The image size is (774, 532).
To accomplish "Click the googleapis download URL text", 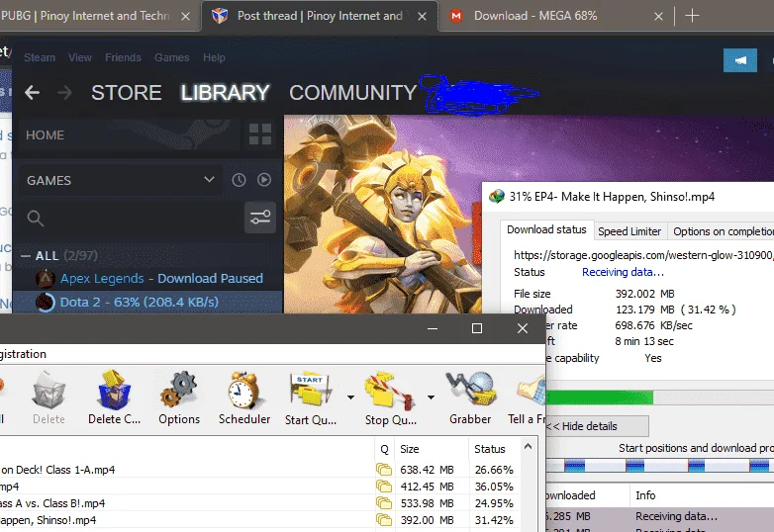I will (x=643, y=255).
